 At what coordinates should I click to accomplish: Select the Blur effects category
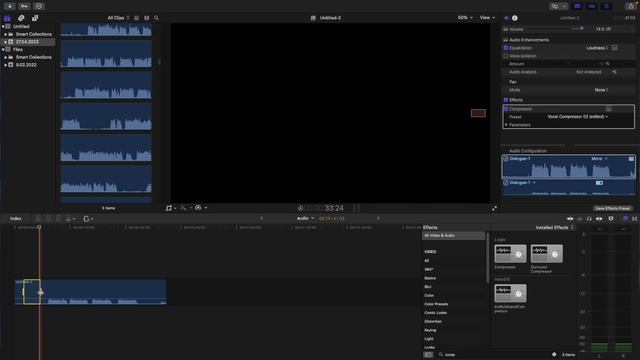point(428,287)
